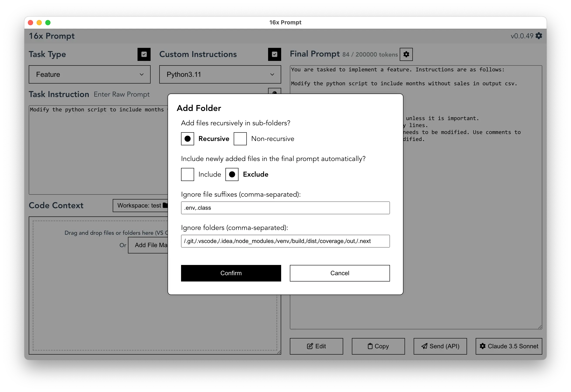Open Final Prompt settings gear
Screen dimensions: 571x392
pyautogui.click(x=406, y=54)
